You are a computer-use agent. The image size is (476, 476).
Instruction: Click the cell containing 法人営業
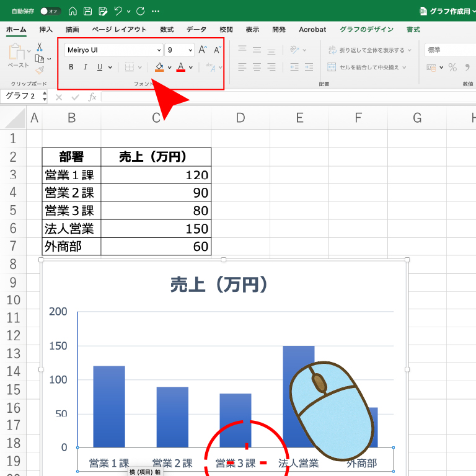71,229
